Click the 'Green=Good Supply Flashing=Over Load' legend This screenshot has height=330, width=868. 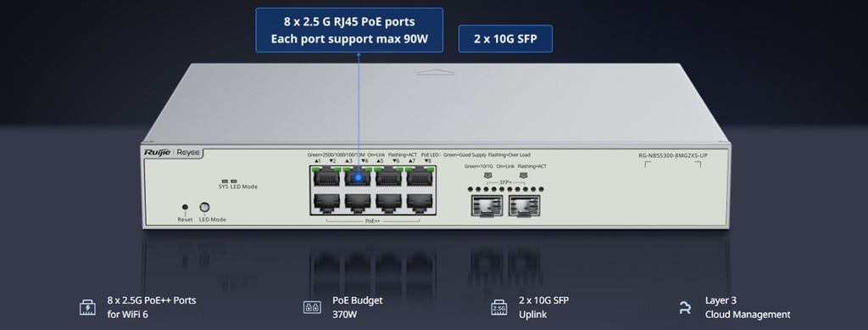pos(487,155)
